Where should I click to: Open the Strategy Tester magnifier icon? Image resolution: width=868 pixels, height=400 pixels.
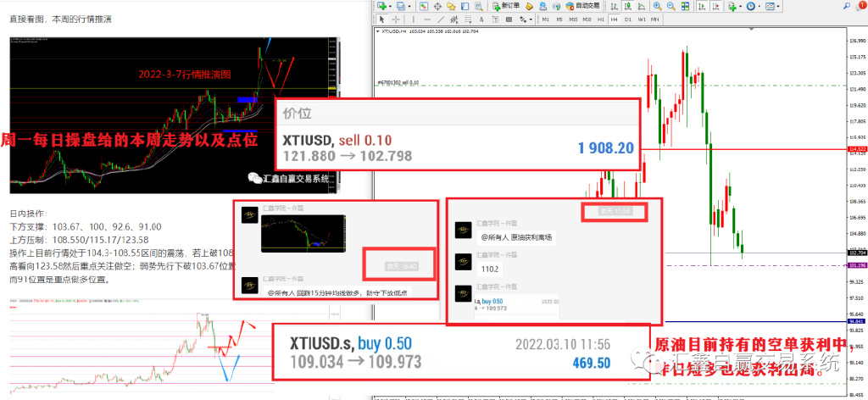pos(479,7)
